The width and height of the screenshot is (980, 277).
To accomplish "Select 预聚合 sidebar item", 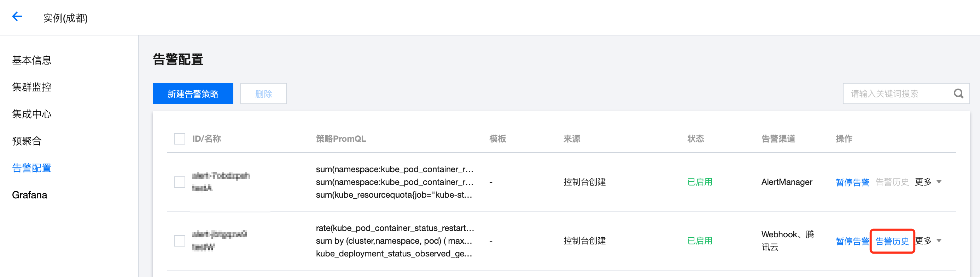I will [x=27, y=141].
